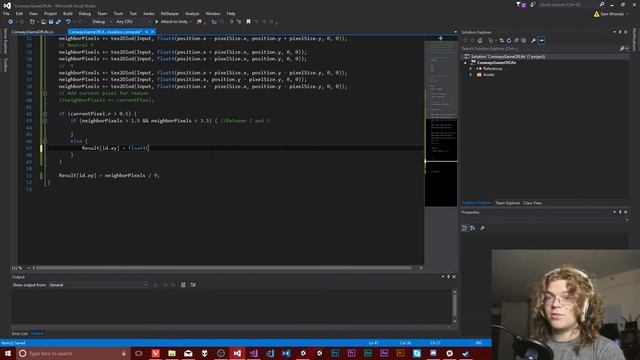This screenshot has height=360, width=640.
Task: Click the Undo toolbar icon
Action: point(68,22)
